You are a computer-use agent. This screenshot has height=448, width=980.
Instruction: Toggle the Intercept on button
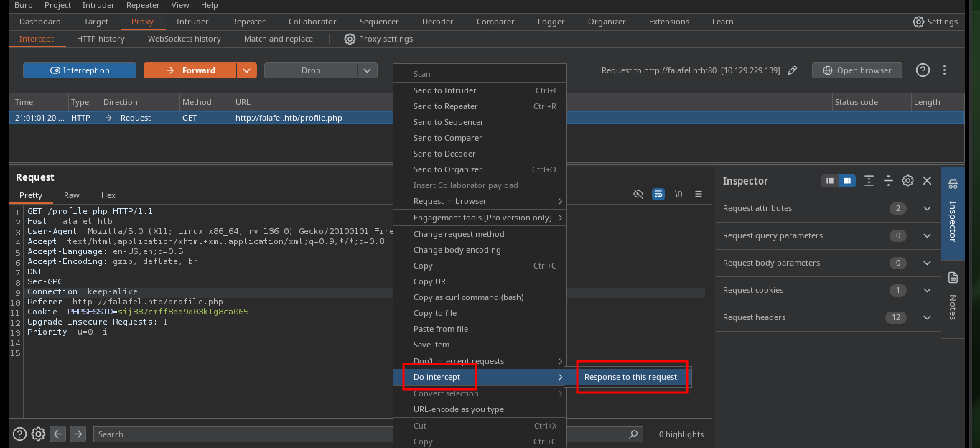click(x=80, y=70)
